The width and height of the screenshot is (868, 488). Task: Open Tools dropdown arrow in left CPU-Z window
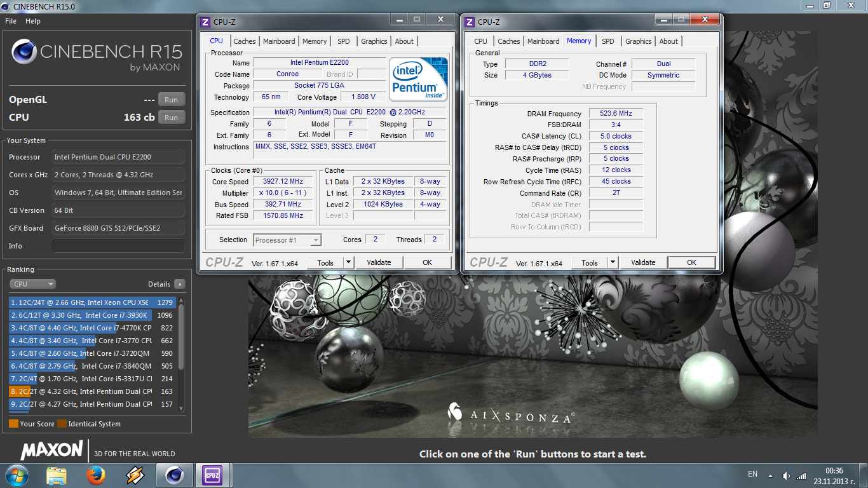tap(348, 262)
